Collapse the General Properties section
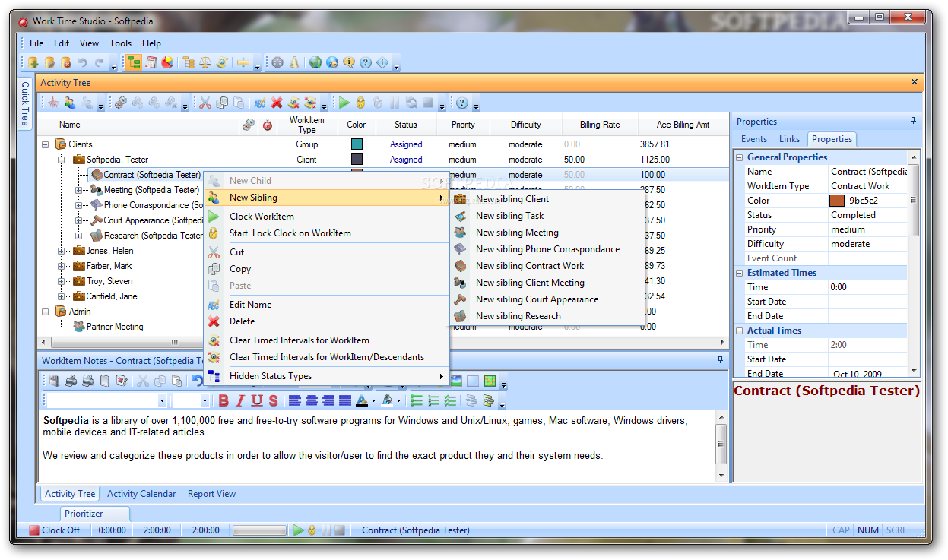Screen dimensions: 948x560 [x=740, y=157]
